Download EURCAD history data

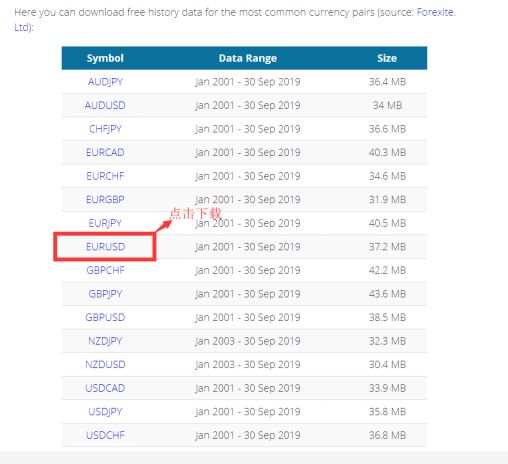105,152
